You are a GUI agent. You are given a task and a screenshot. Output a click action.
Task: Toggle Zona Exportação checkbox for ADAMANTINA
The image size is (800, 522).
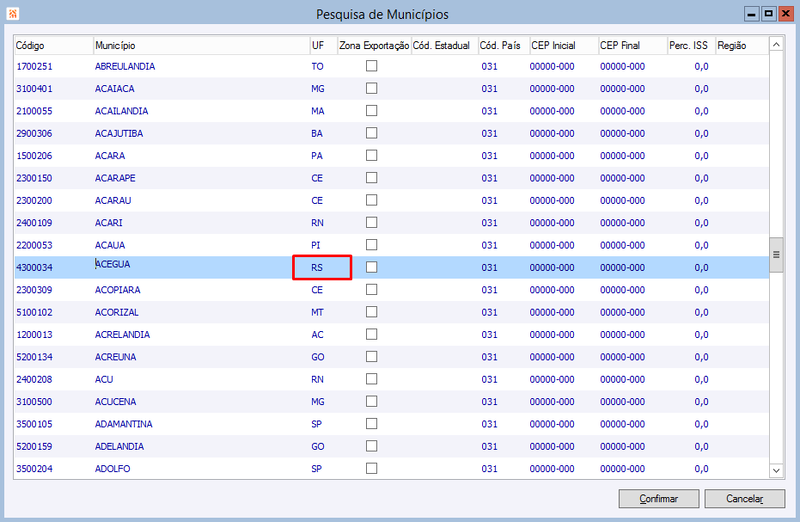click(x=371, y=424)
